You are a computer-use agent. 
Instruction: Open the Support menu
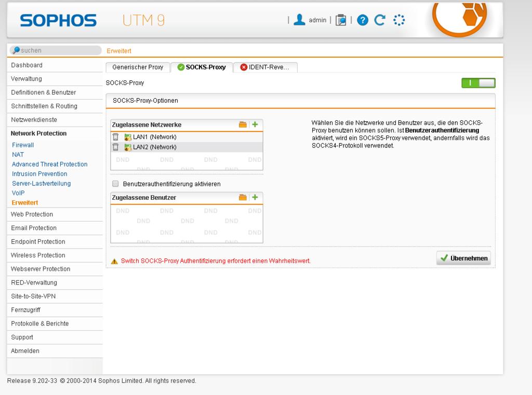(55, 337)
